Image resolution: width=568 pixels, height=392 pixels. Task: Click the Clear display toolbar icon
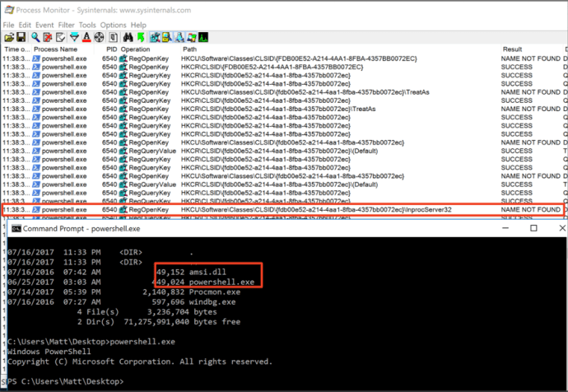(x=58, y=37)
